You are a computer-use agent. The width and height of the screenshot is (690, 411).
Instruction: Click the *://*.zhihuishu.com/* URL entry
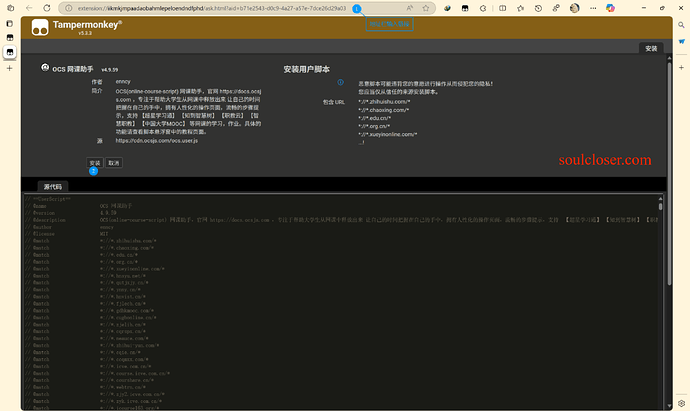pos(384,102)
